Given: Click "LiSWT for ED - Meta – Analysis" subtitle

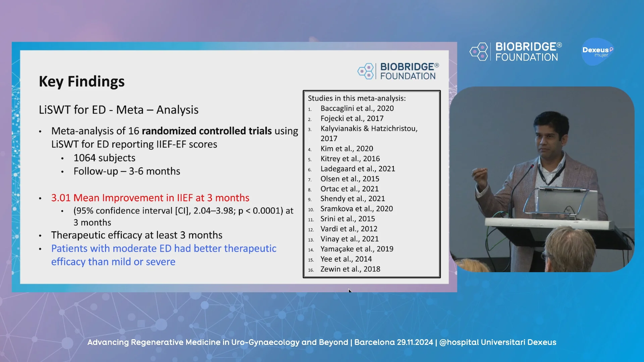Looking at the screenshot, I should click(118, 110).
